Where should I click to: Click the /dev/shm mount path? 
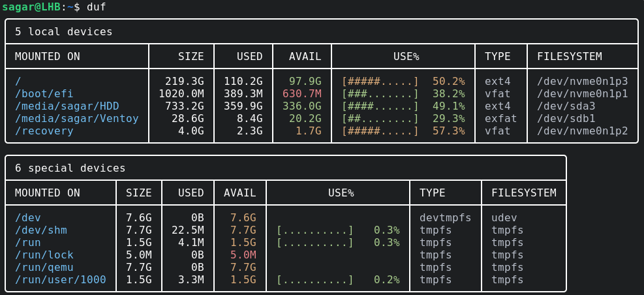(x=40, y=230)
